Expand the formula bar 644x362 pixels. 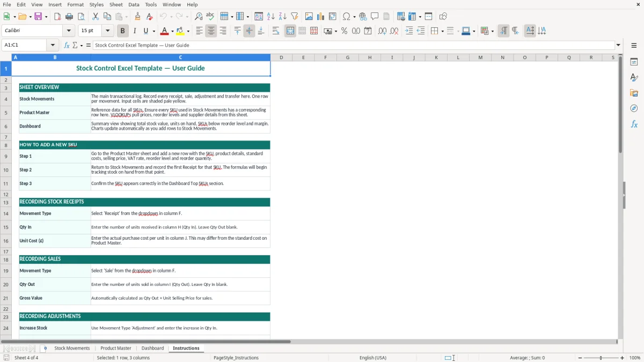click(x=618, y=45)
